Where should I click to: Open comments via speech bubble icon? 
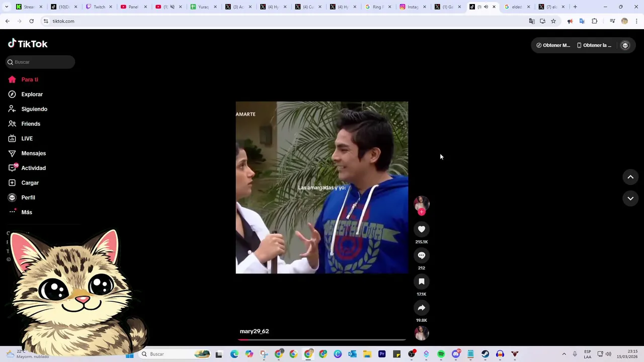(x=422, y=255)
